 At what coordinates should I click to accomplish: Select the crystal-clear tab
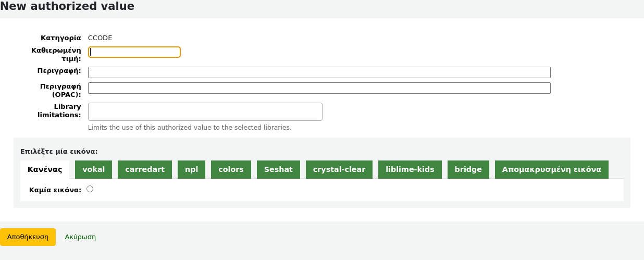tap(339, 169)
